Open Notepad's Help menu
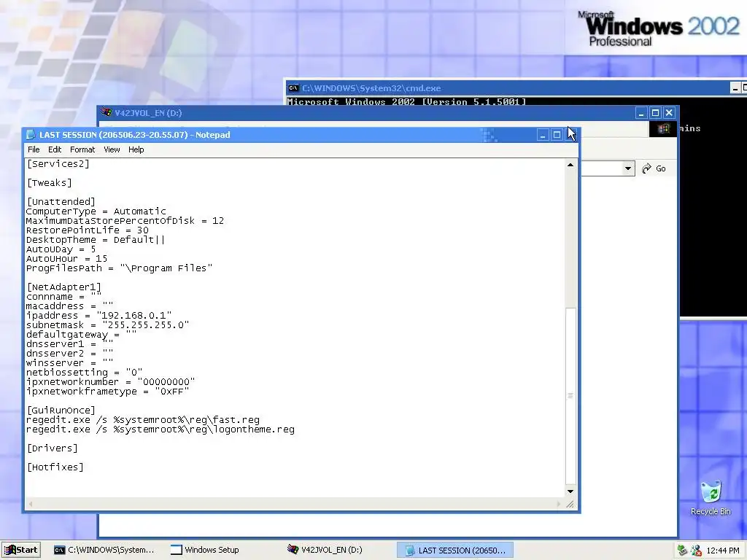Viewport: 747px width, 560px height. click(136, 149)
